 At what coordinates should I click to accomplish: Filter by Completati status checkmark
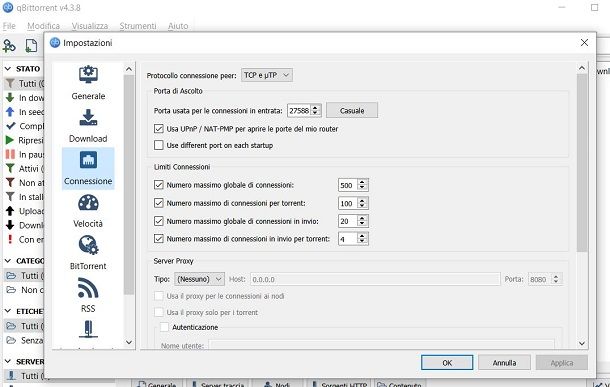(x=24, y=126)
